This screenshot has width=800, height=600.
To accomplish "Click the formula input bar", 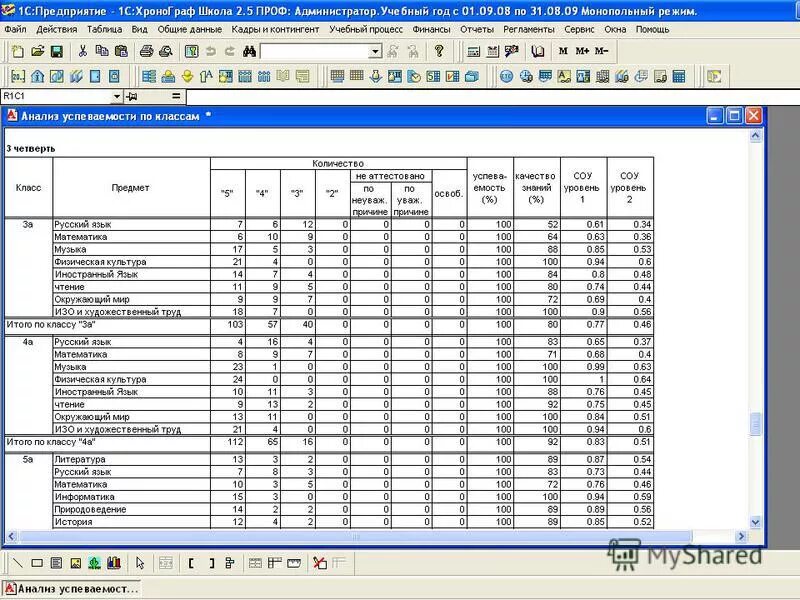I will (492, 96).
